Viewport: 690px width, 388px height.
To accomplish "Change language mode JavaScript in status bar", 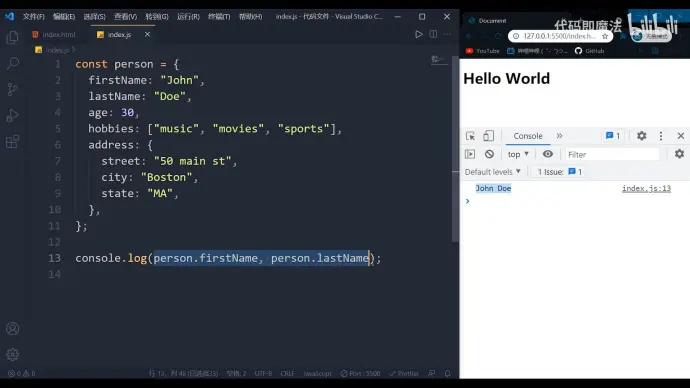I will [317, 373].
